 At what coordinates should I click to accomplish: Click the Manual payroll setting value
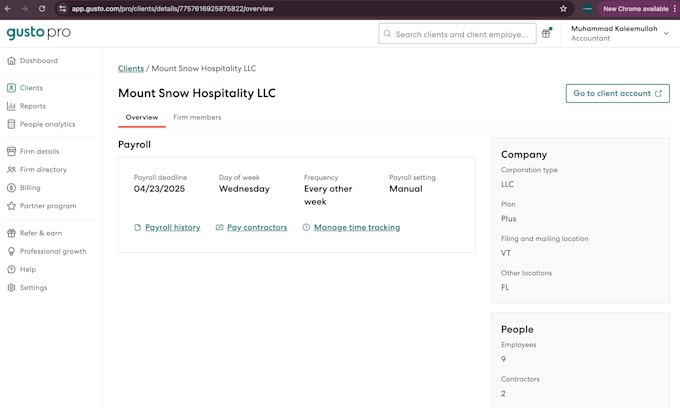(x=405, y=189)
